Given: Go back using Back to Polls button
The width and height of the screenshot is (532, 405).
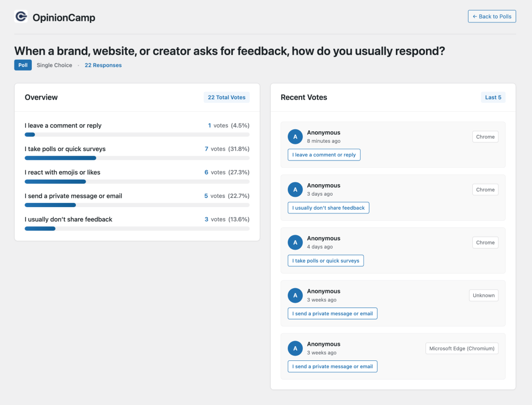Looking at the screenshot, I should click(491, 17).
